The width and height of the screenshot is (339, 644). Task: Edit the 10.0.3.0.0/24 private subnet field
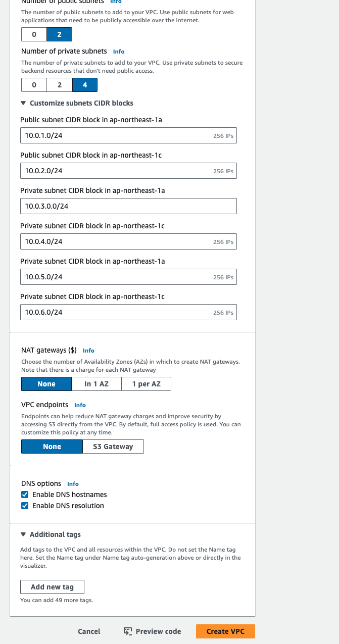tap(128, 206)
